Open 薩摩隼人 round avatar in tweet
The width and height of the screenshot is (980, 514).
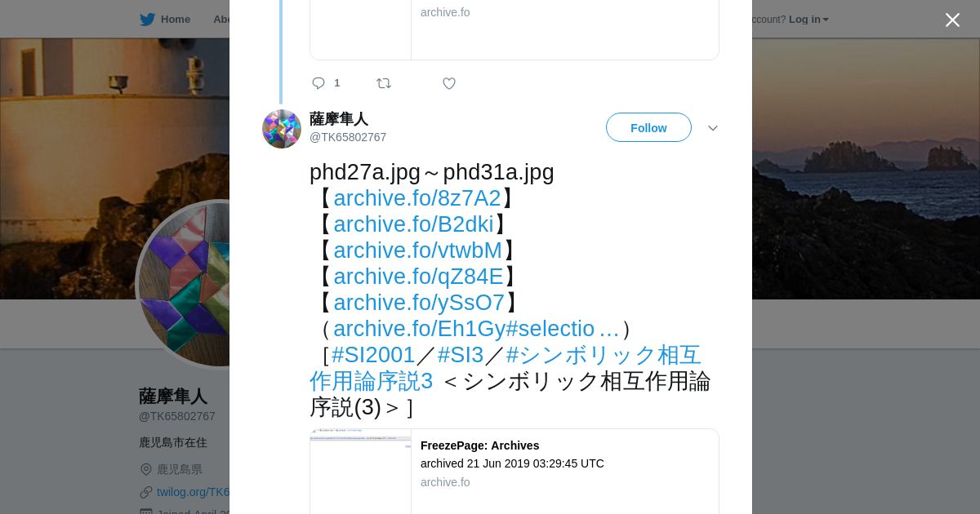coord(282,129)
